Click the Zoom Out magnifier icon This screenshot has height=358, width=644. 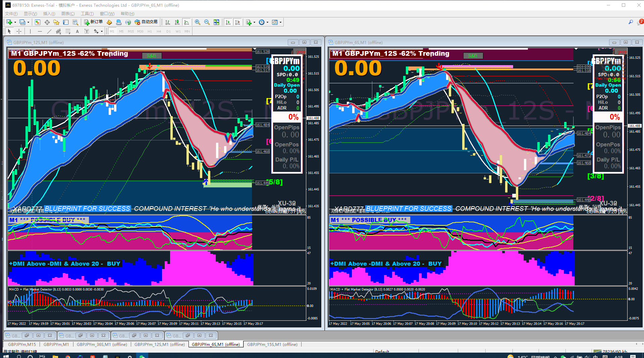point(207,22)
